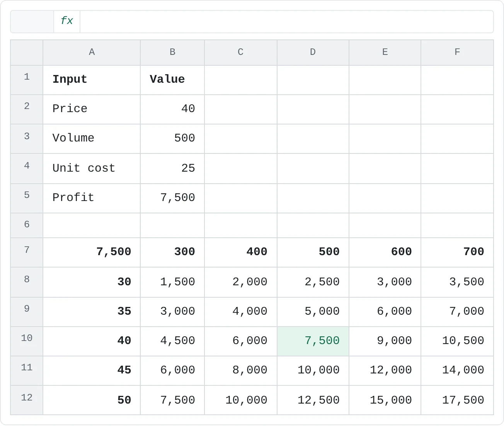Select table header cell 300
The width and height of the screenshot is (504, 426).
(172, 252)
